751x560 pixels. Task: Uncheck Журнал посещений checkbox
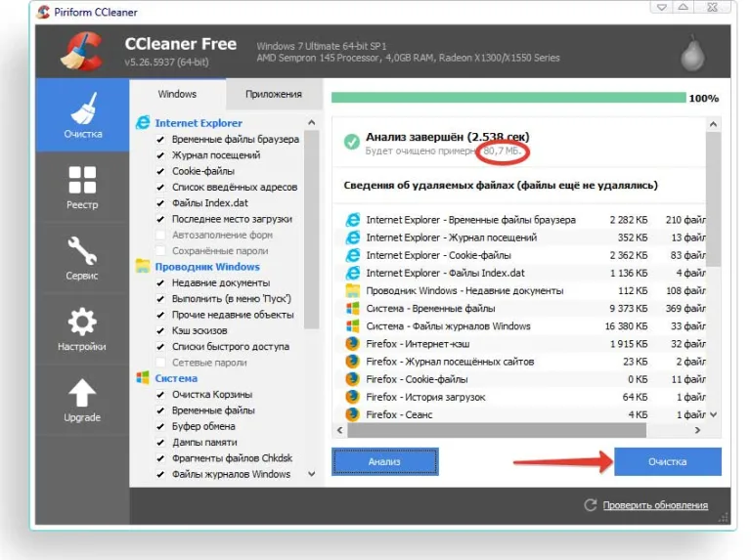[x=160, y=155]
